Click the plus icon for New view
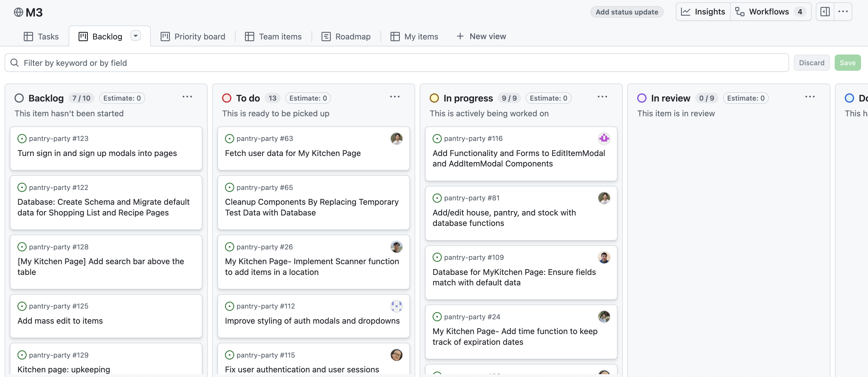Viewport: 868px width, 377px height. (x=460, y=36)
